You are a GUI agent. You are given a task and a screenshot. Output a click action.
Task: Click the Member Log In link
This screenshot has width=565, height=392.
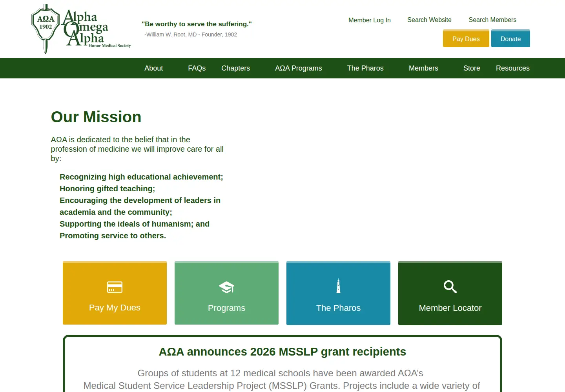[370, 20]
